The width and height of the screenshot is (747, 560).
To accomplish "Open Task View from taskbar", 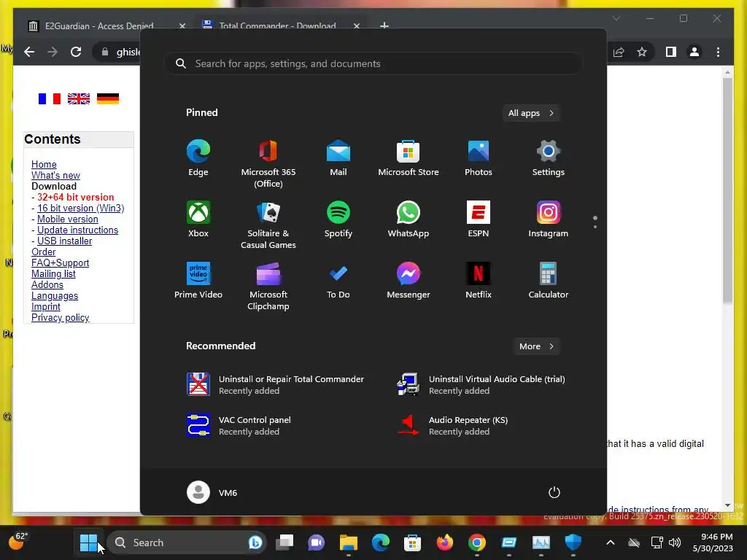I will click(285, 542).
